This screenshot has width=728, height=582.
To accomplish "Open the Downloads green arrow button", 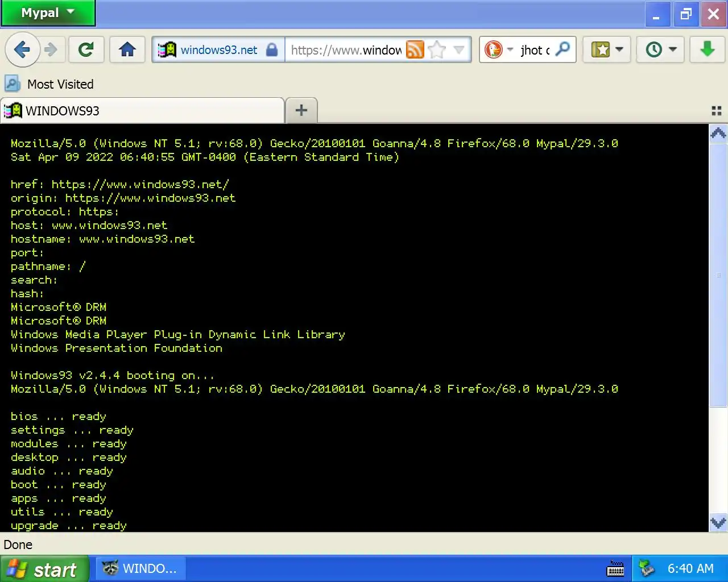I will click(708, 50).
